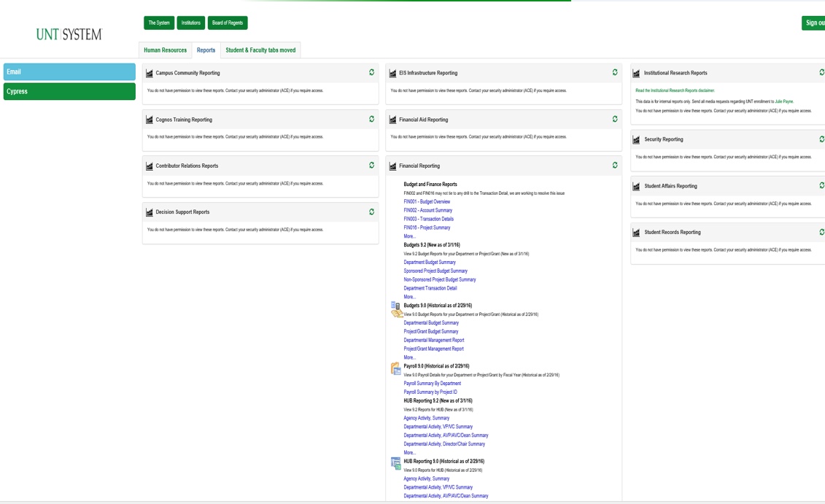Click the chart icon beside Student Records Reporting
825x504 pixels.
point(636,233)
